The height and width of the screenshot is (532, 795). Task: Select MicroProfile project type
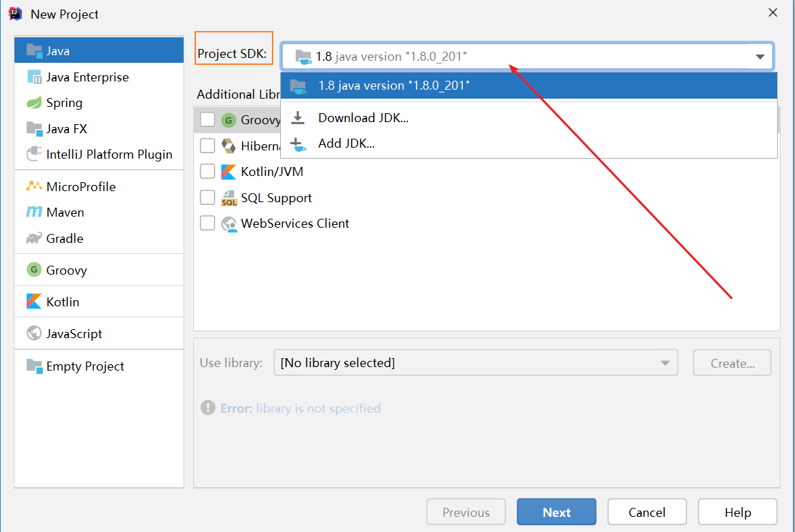click(x=99, y=186)
